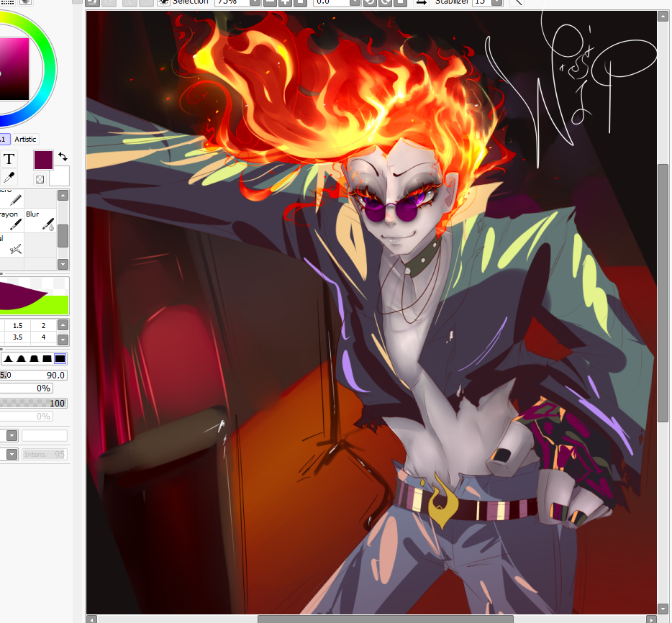
Task: Choose the Blur brush tool
Action: pos(40,220)
